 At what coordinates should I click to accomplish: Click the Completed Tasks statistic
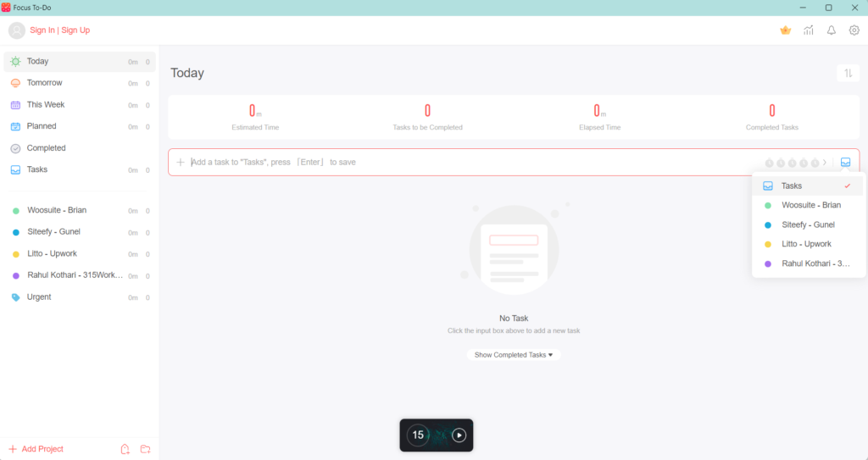[771, 118]
